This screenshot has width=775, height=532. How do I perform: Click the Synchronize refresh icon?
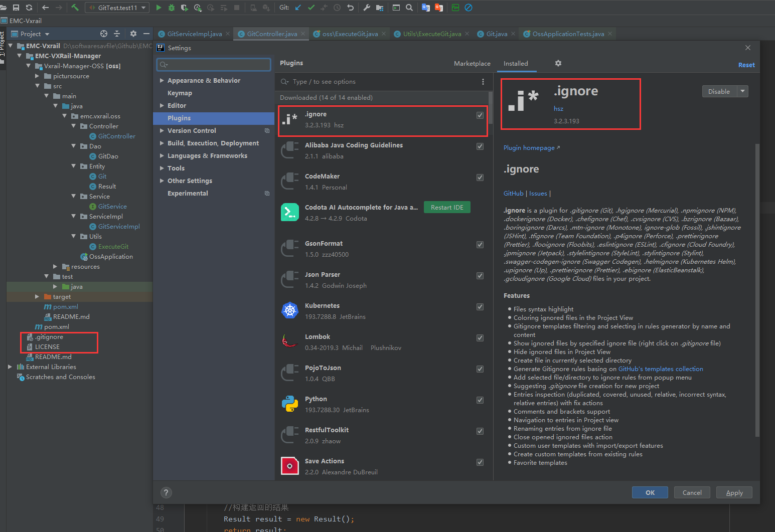click(x=29, y=8)
